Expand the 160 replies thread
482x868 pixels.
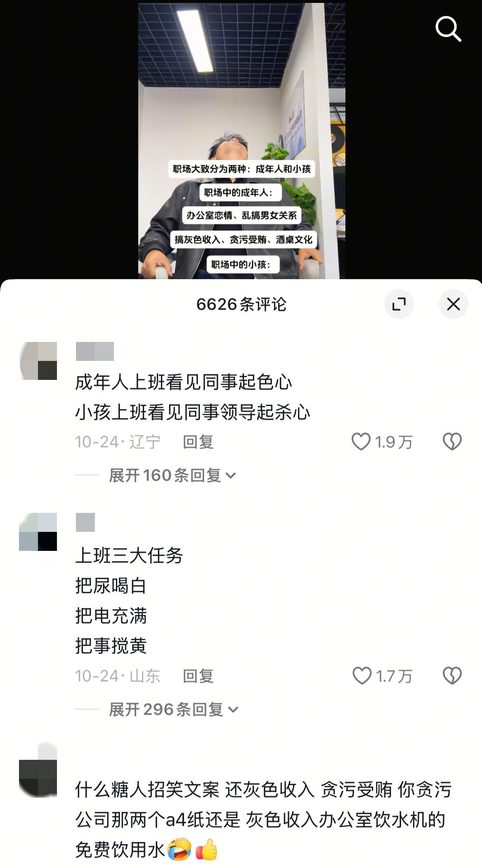click(x=172, y=475)
